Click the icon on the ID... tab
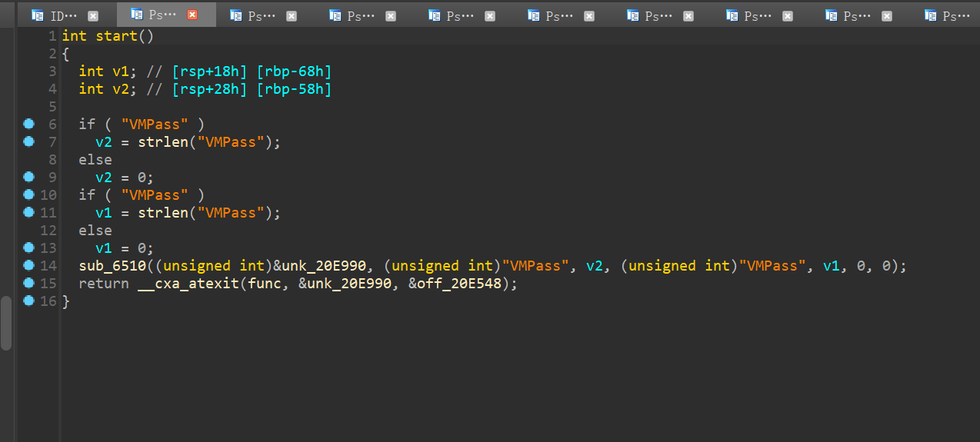 coord(38,15)
